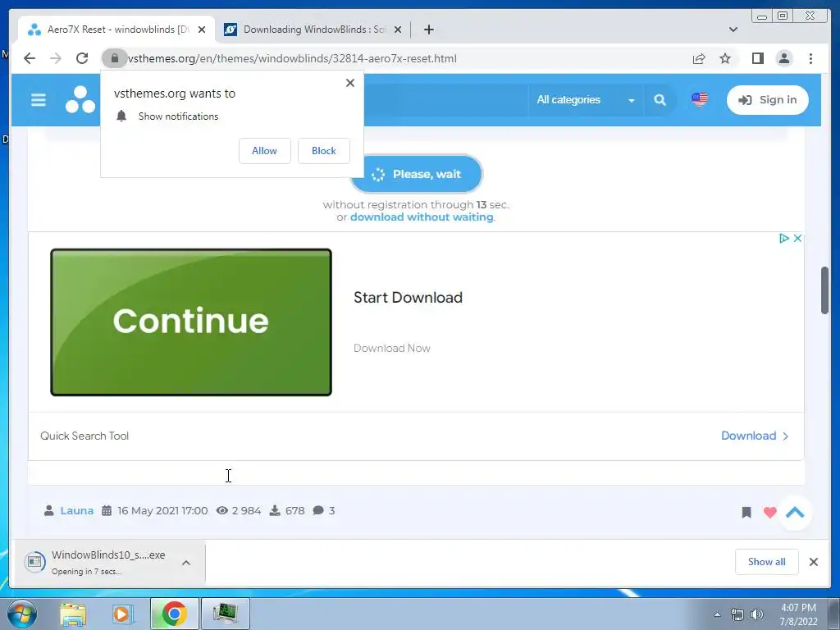Bookmark this tab with star icon
Image resolution: width=840 pixels, height=630 pixels.
(725, 58)
